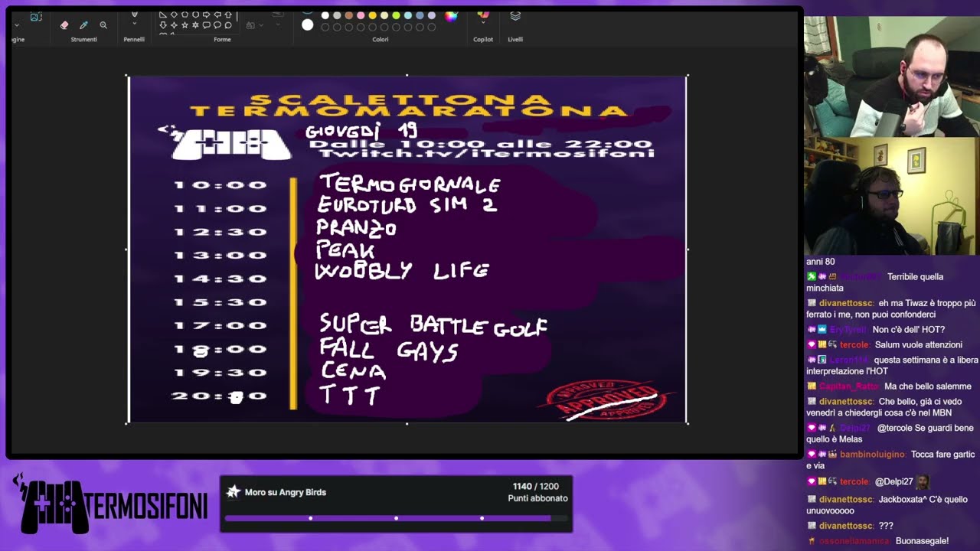The height and width of the screenshot is (551, 980).
Task: Select the Magnifier zoom tool
Action: tap(103, 25)
